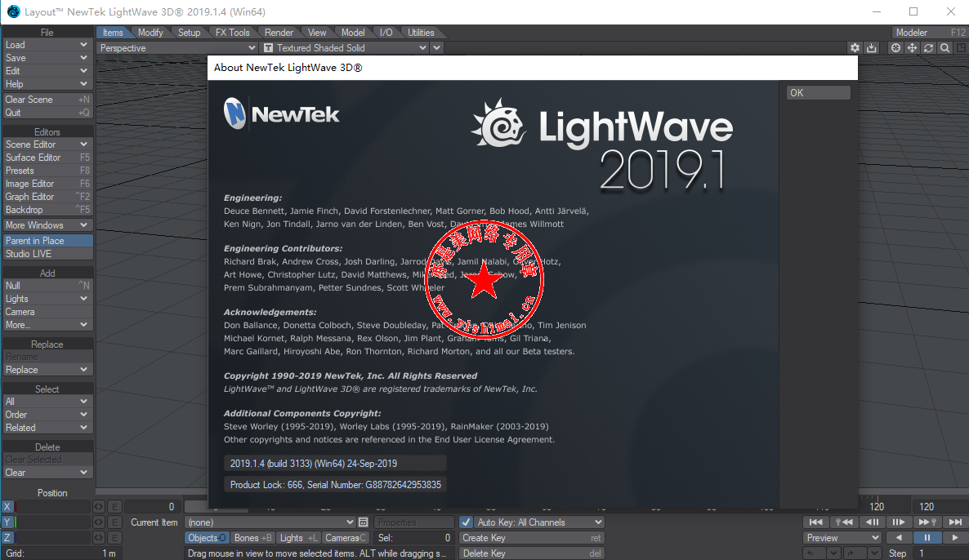Open the item picker icon beside Current Item
969x560 pixels.
(x=364, y=522)
